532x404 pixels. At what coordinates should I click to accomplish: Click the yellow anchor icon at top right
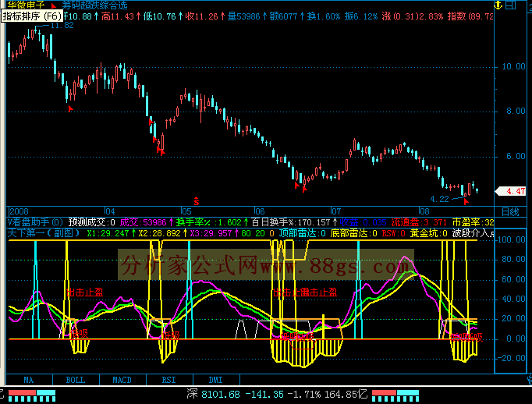point(498,5)
